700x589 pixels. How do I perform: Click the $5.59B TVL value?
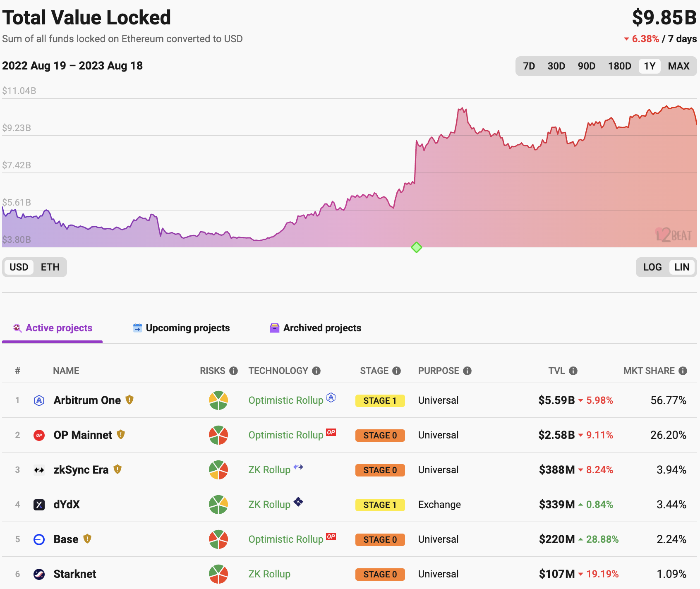556,400
